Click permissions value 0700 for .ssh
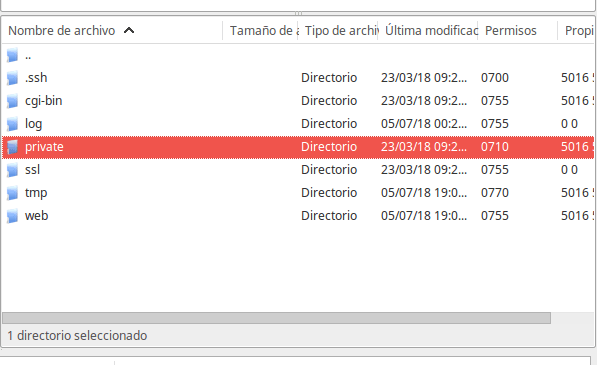The image size is (600, 366). [x=495, y=78]
